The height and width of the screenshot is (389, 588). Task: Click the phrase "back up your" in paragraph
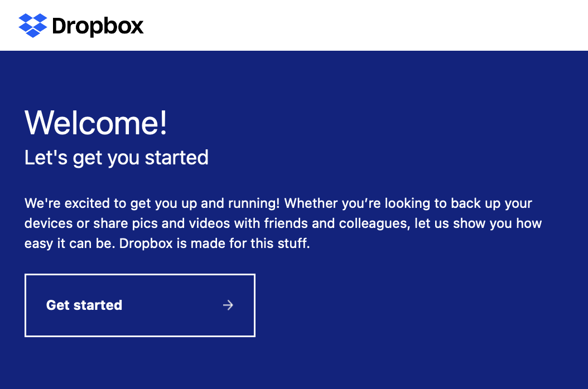pyautogui.click(x=499, y=203)
